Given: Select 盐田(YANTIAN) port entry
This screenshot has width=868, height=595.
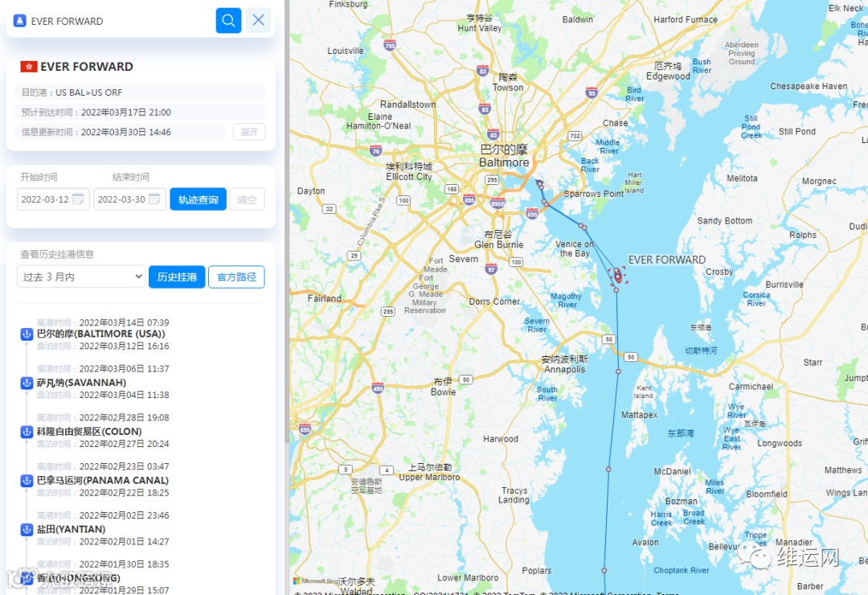Looking at the screenshot, I should pyautogui.click(x=71, y=529).
